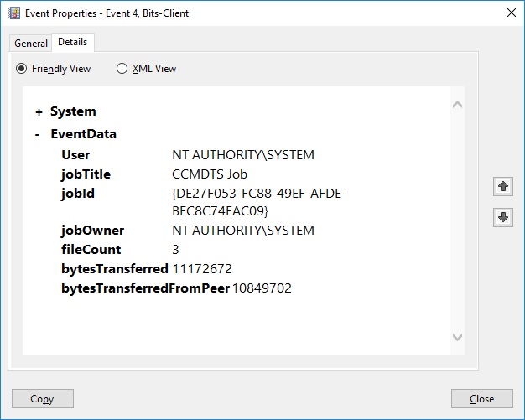
Task: Click the scrollbar up arrow in details pane
Action: click(457, 106)
